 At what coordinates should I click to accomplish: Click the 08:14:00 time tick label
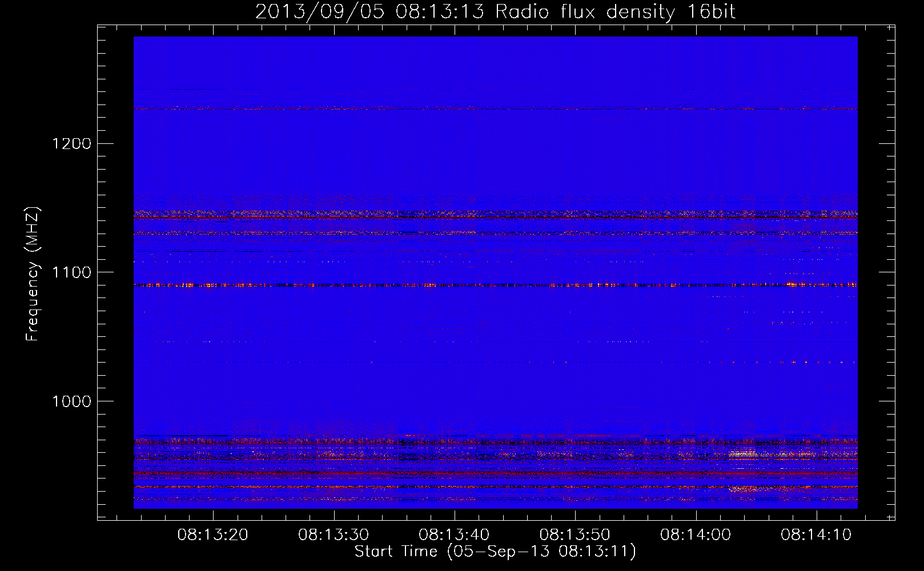click(x=696, y=535)
